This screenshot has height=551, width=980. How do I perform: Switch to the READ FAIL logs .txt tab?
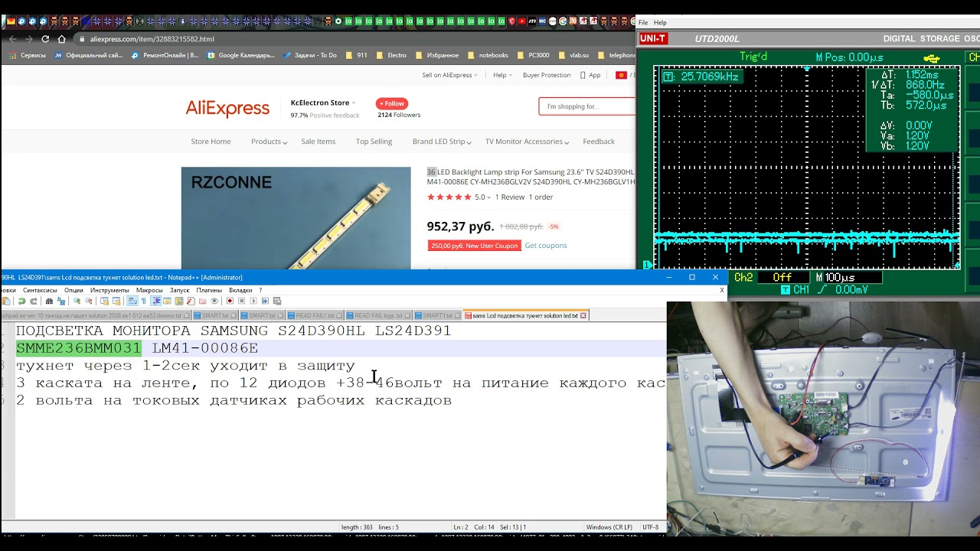[378, 315]
